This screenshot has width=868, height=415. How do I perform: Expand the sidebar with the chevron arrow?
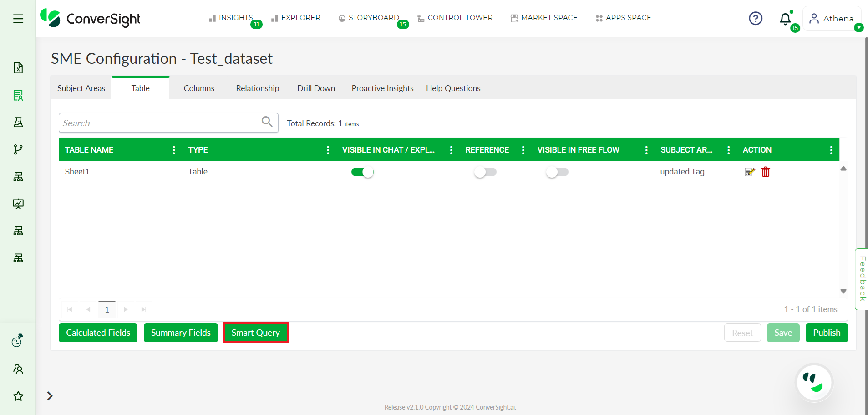point(50,396)
